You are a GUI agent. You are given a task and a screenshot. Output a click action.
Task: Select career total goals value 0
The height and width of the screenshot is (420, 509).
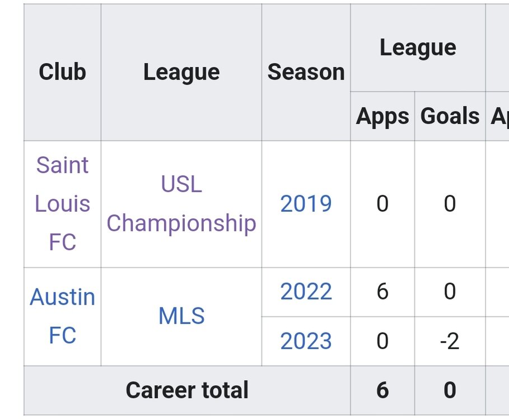pos(450,390)
